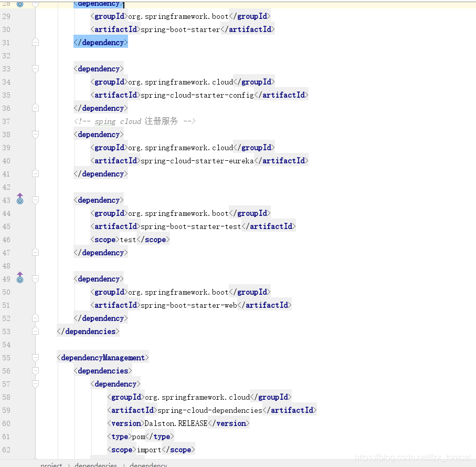Click the 'spring-cloud-dependencies' artifact text
Screen dimensions: 476x467
click(x=210, y=410)
